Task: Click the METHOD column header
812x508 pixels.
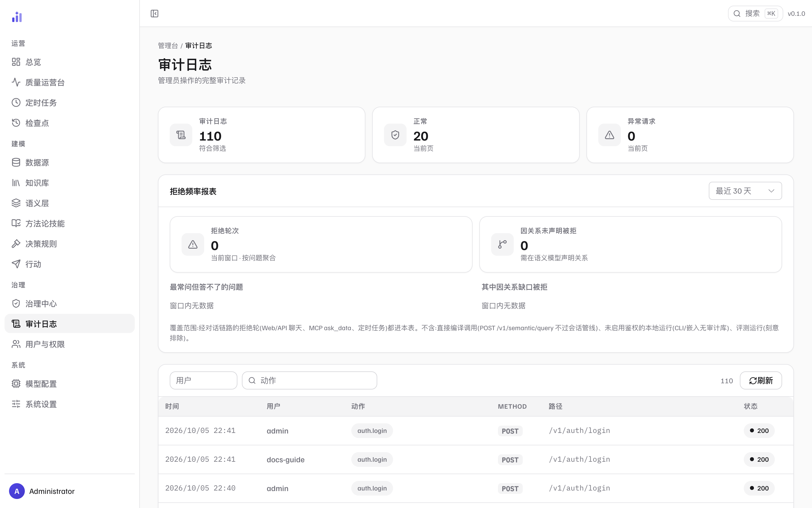Action: click(x=512, y=406)
